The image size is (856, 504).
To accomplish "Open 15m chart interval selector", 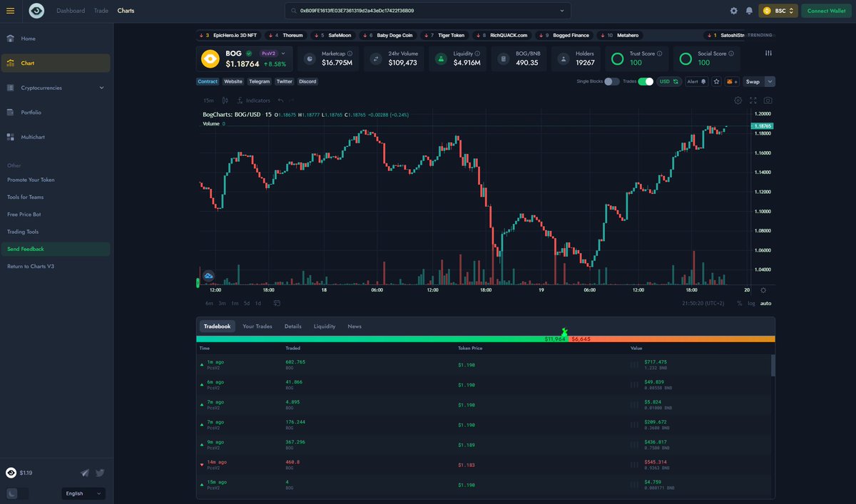I will pos(208,101).
